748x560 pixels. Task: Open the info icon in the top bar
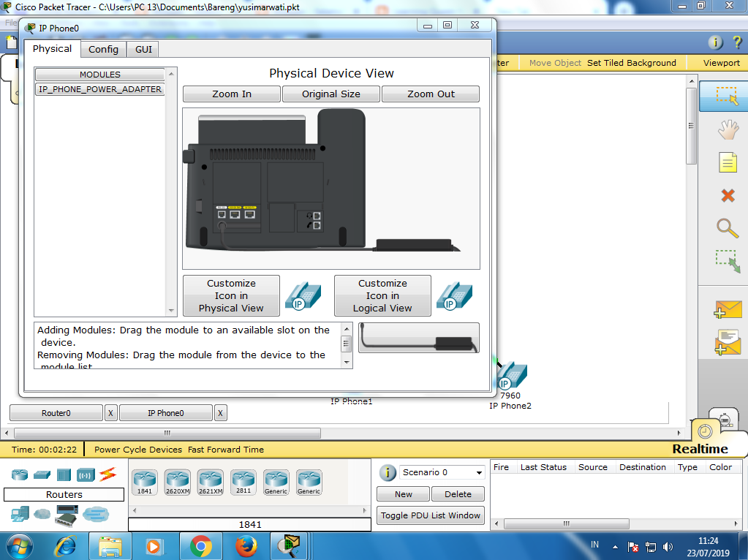point(715,42)
